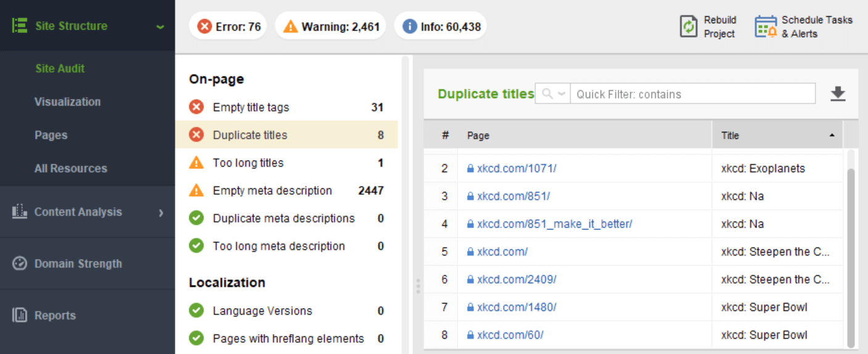Open the quick filter search dropdown
868x354 pixels.
tap(552, 94)
